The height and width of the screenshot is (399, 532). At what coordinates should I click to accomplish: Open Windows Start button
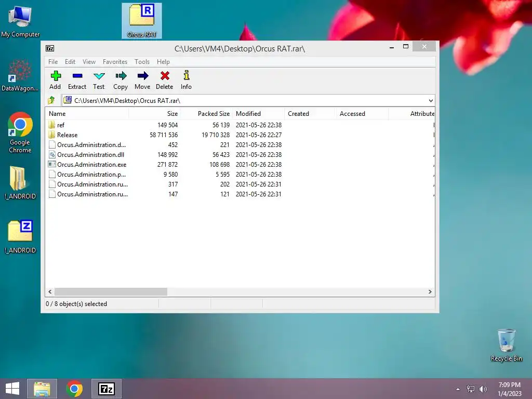pos(12,389)
